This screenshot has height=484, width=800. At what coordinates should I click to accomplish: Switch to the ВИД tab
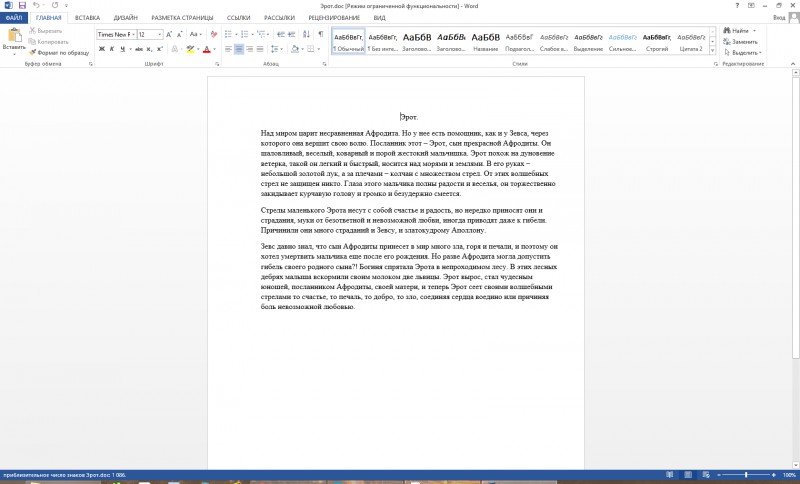(x=379, y=18)
